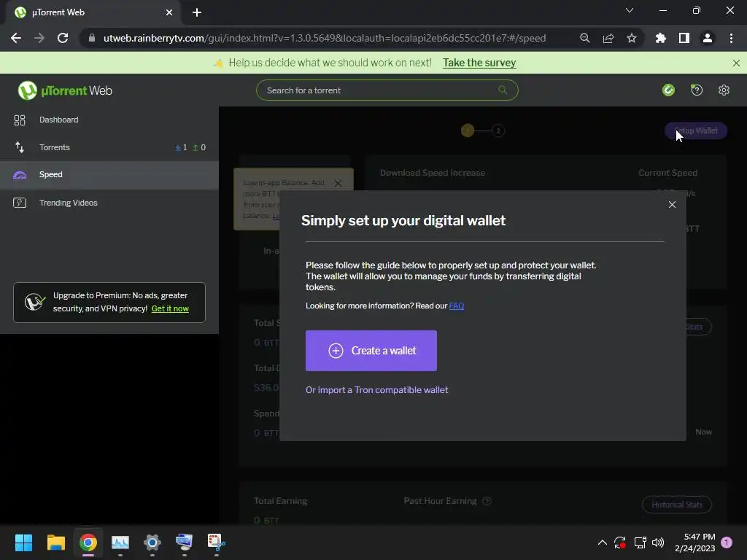The image size is (747, 560).
Task: Select the Speed sidebar item
Action: [109, 175]
